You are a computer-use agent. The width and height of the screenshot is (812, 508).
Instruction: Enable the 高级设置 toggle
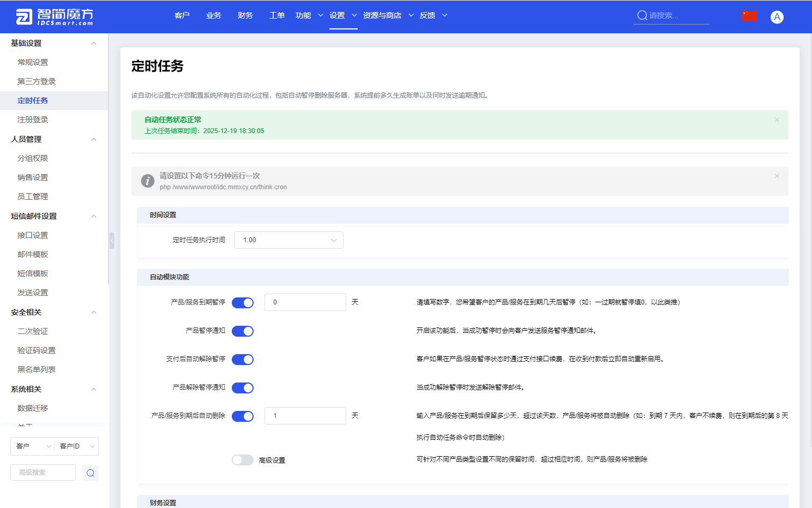coord(243,459)
